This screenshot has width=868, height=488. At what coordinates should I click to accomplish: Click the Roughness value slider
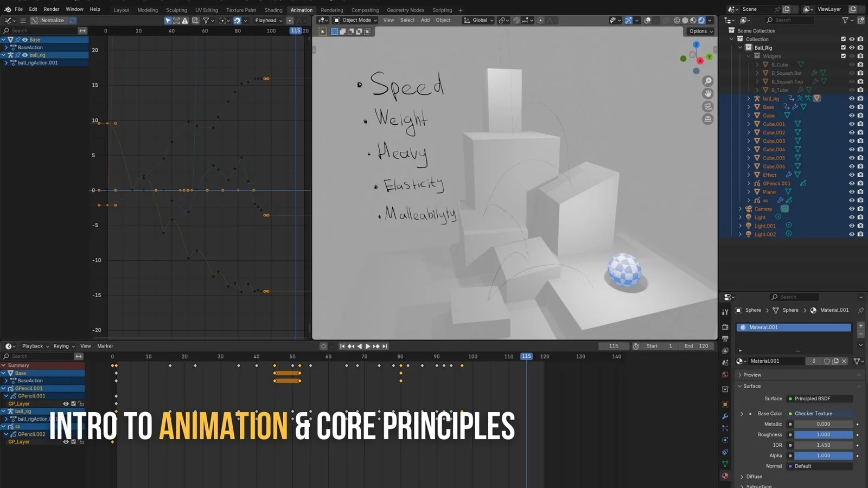point(822,434)
